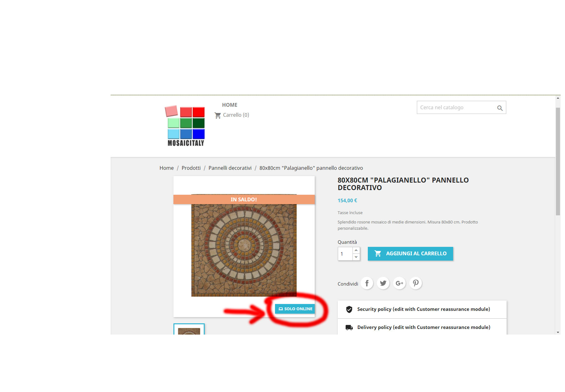Open the shopping cart icon near Carrello

pos(217,115)
